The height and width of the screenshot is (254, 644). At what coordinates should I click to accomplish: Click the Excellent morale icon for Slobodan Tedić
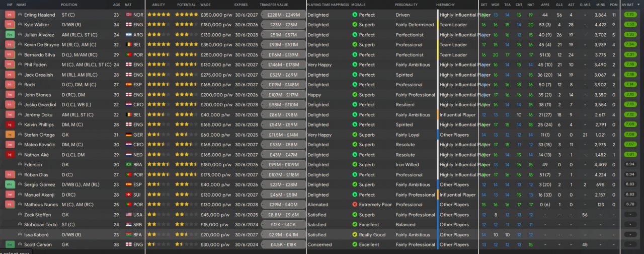[x=355, y=225]
